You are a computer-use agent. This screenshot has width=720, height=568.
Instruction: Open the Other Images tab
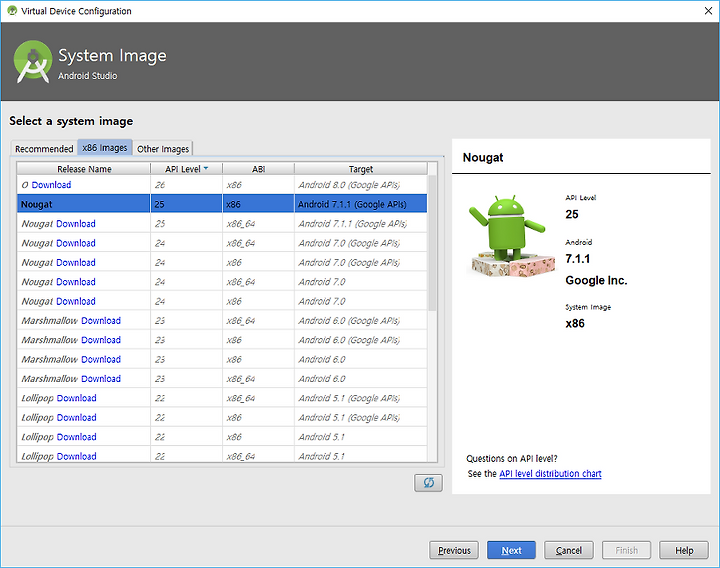[x=163, y=149]
